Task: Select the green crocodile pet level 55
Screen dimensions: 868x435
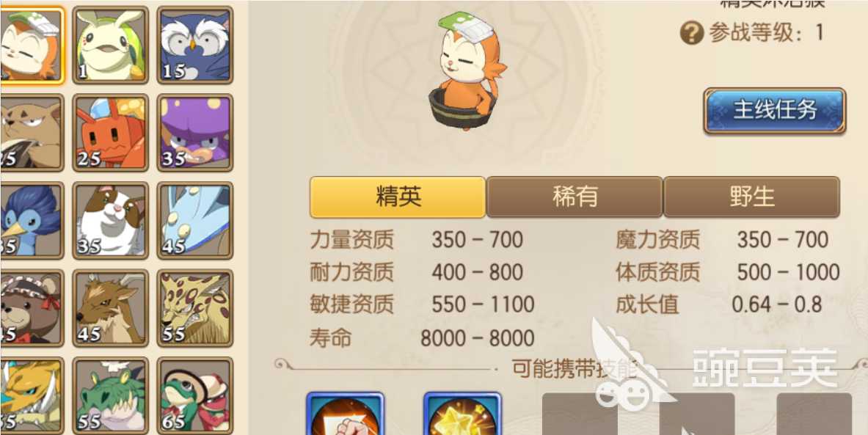Action: coord(111,395)
